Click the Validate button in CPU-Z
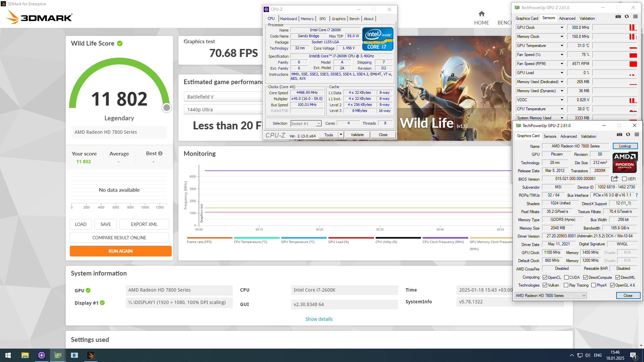This screenshot has height=362, width=644. click(x=357, y=135)
